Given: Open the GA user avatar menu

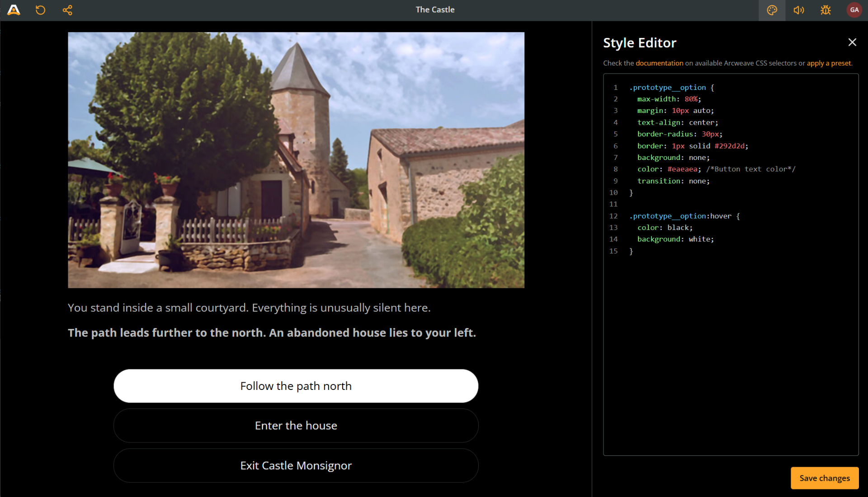Looking at the screenshot, I should (854, 10).
